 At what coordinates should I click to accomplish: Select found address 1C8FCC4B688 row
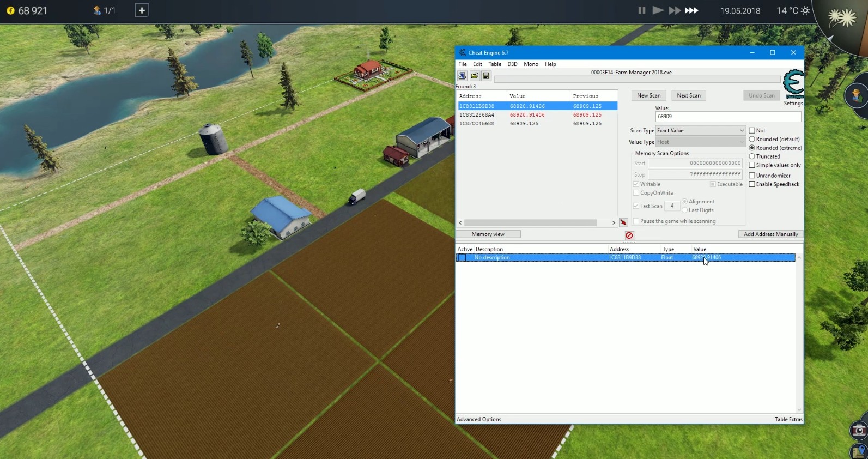[x=537, y=124]
